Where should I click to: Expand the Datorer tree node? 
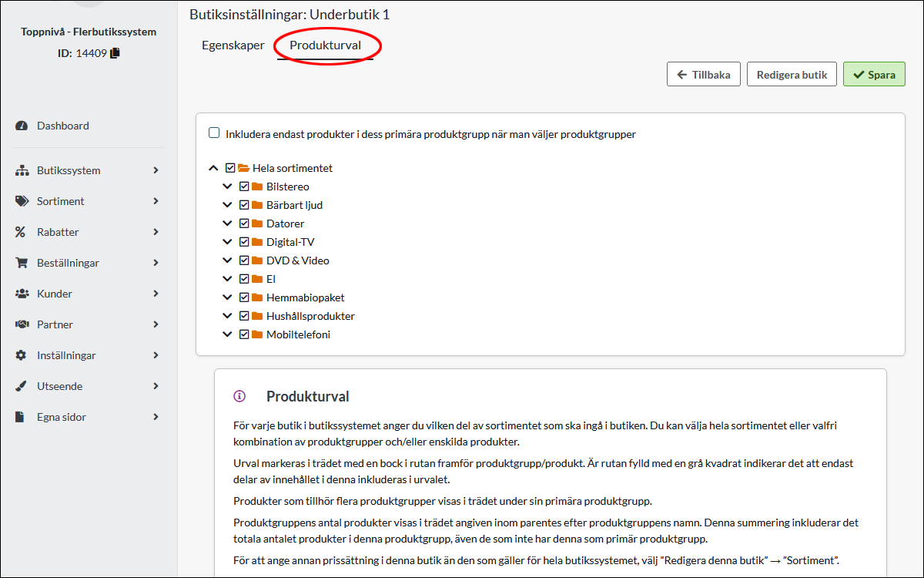tap(227, 223)
